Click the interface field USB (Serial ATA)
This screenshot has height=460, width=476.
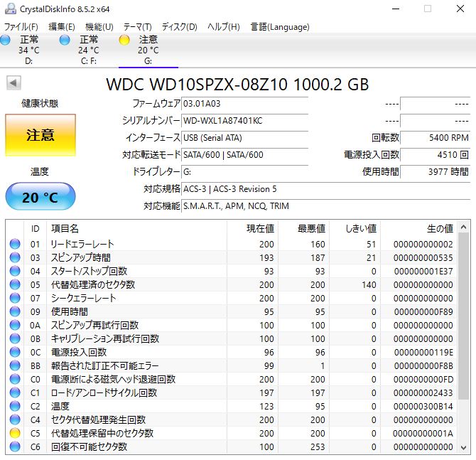click(x=244, y=138)
